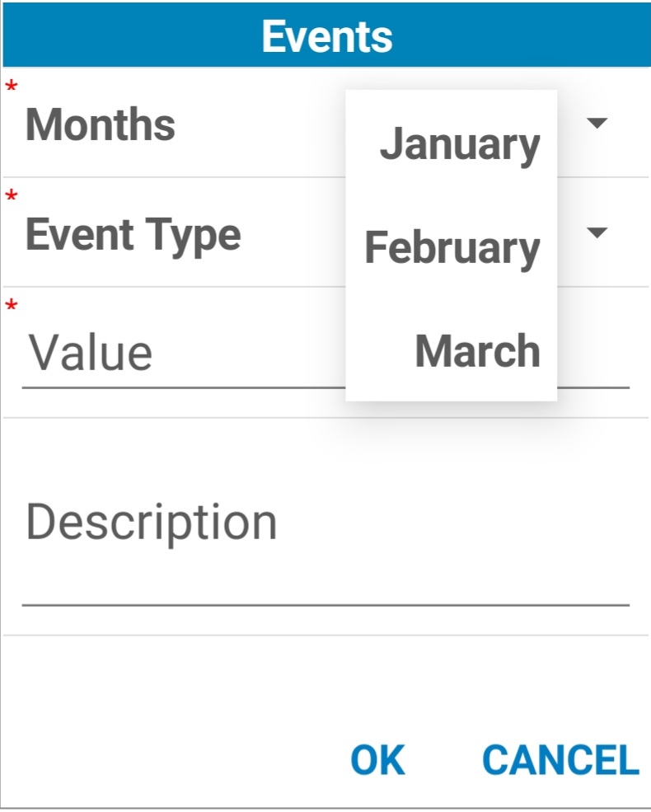This screenshot has height=812, width=651.
Task: Click the Event Type field label
Action: (x=133, y=235)
